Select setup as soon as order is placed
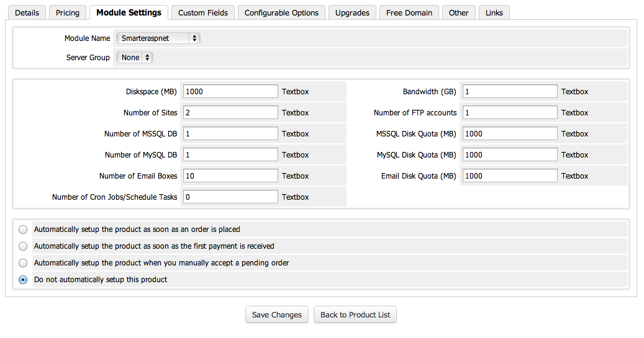Viewport: 644px width, 338px height. pos(23,229)
